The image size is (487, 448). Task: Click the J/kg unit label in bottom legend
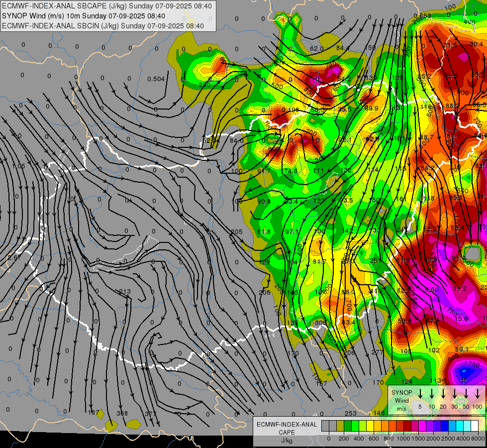[x=287, y=441]
